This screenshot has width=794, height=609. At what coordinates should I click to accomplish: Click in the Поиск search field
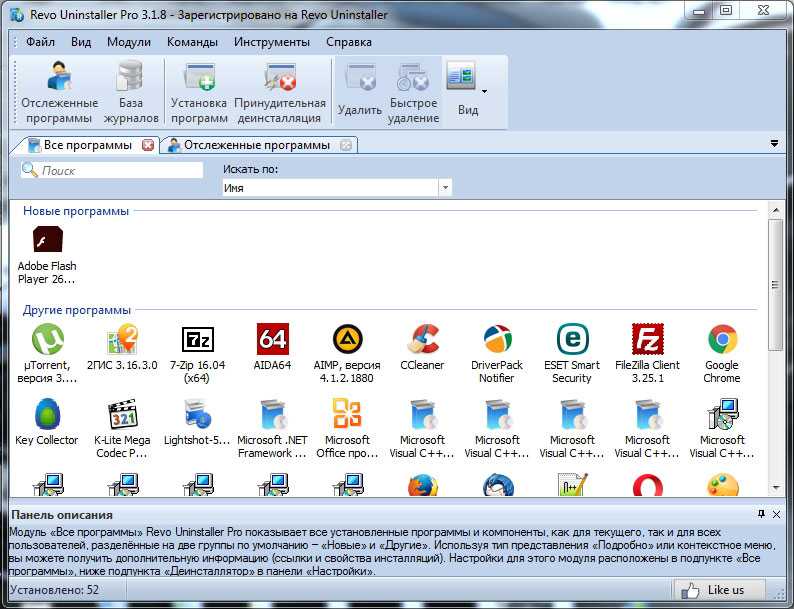(x=112, y=171)
